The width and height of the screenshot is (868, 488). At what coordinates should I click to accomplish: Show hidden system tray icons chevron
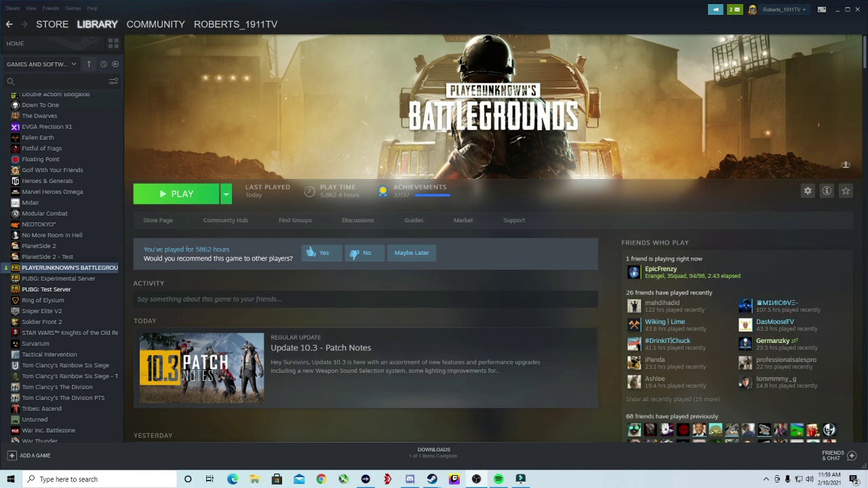point(766,479)
